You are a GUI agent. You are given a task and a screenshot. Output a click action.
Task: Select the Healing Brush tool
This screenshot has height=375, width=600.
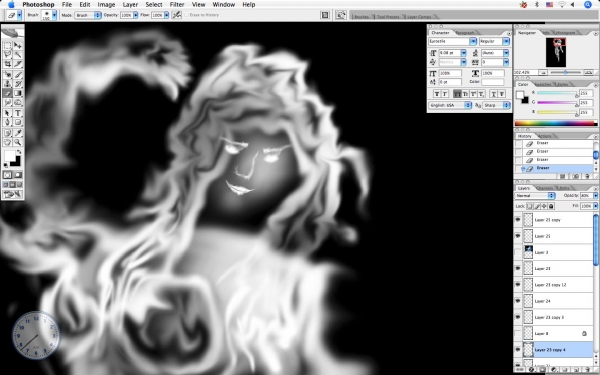(7, 75)
